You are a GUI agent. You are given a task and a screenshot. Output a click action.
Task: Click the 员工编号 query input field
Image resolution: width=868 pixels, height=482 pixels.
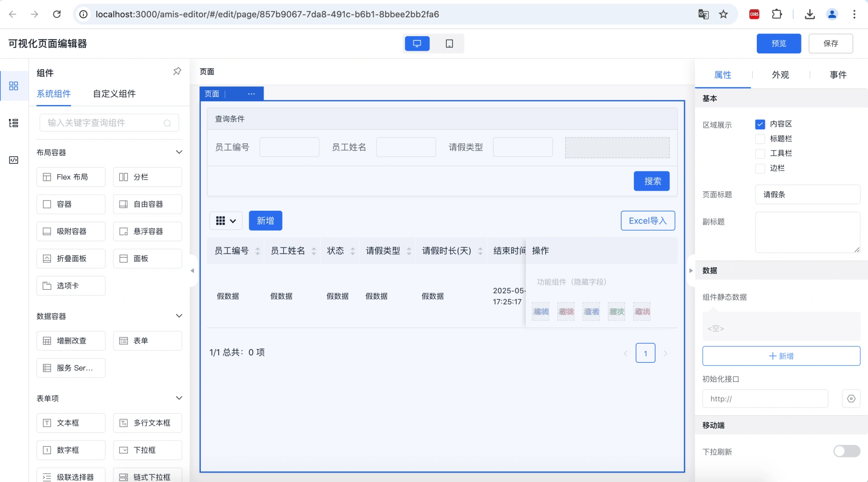pos(289,147)
